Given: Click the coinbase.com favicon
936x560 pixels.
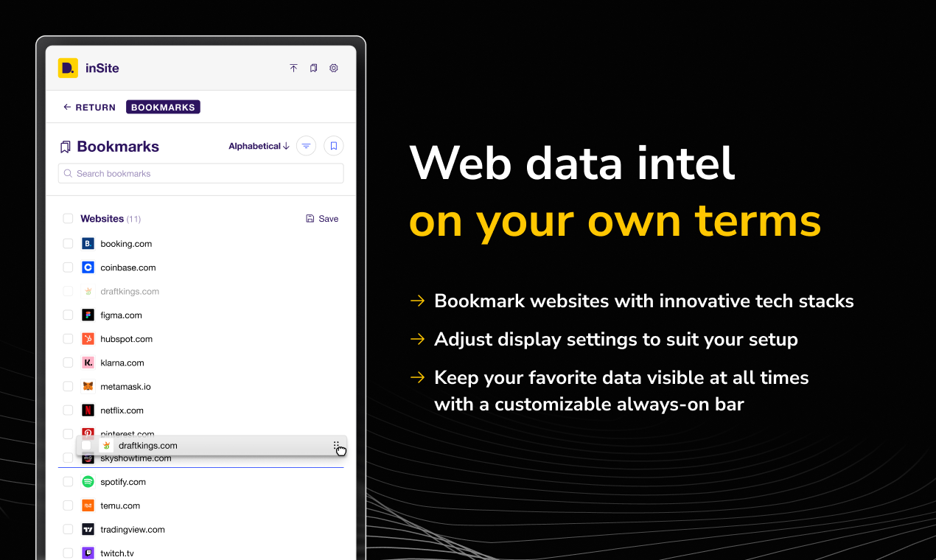Looking at the screenshot, I should 88,267.
